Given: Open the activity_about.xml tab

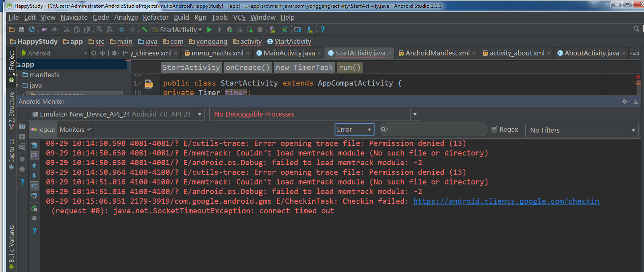Looking at the screenshot, I should [x=517, y=53].
